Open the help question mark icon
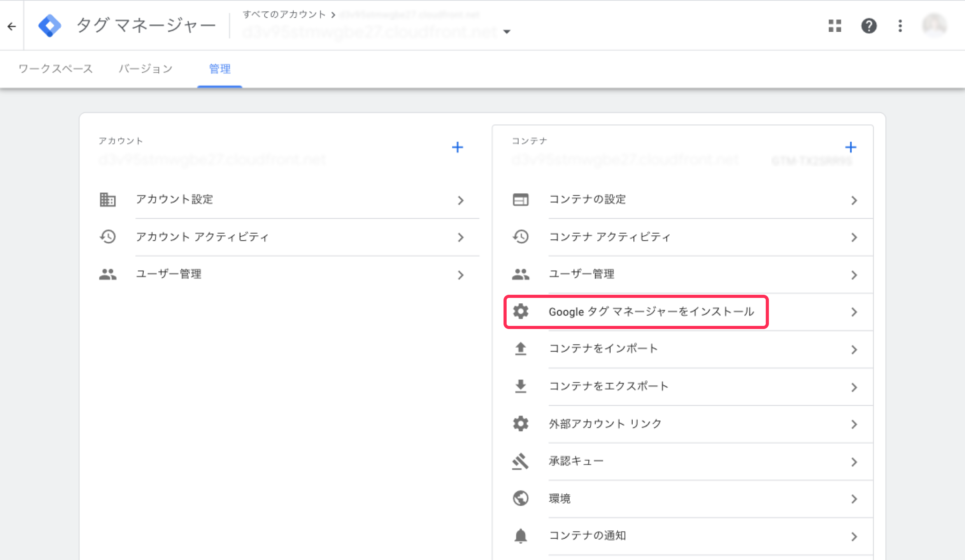The height and width of the screenshot is (560, 965). [x=868, y=26]
